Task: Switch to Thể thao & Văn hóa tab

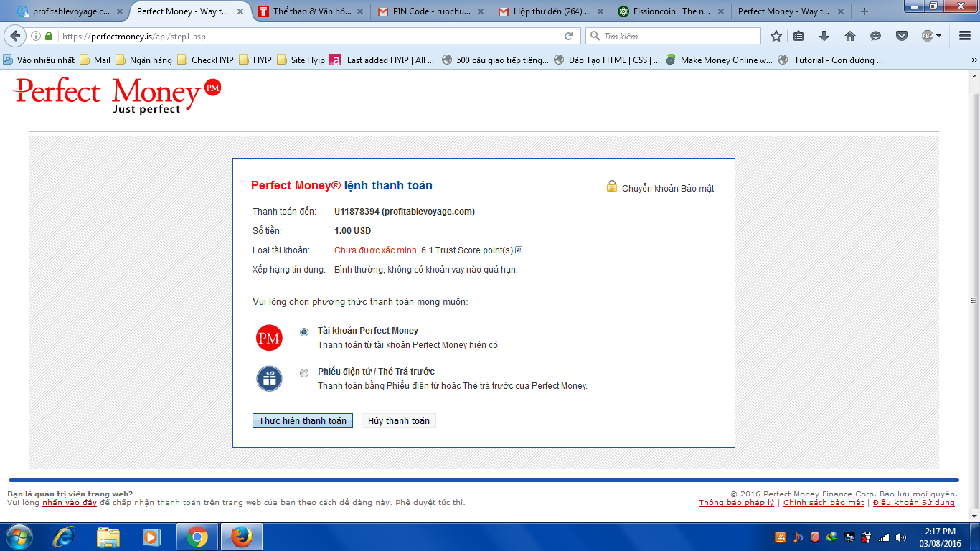Action: coord(311,11)
